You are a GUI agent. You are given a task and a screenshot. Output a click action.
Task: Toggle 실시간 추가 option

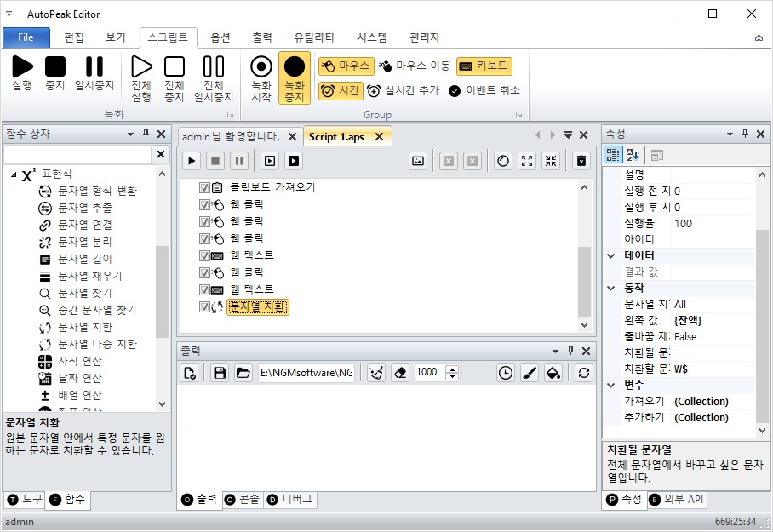click(x=403, y=91)
